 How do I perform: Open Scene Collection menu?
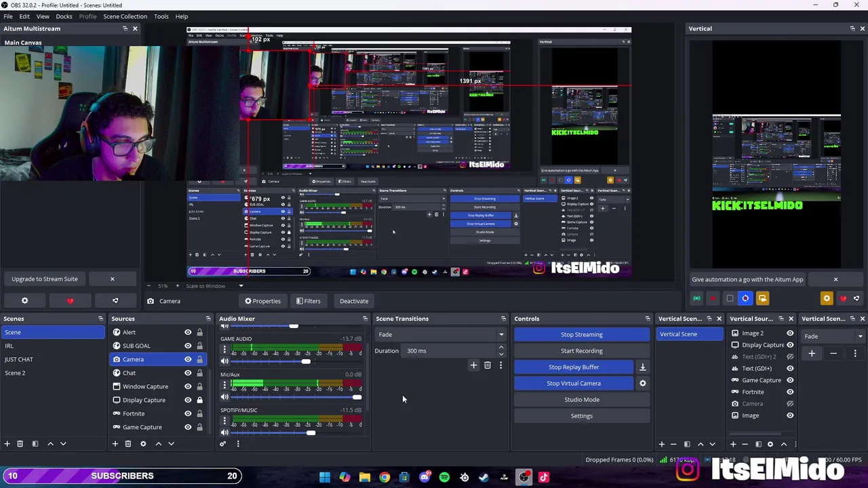click(x=125, y=16)
